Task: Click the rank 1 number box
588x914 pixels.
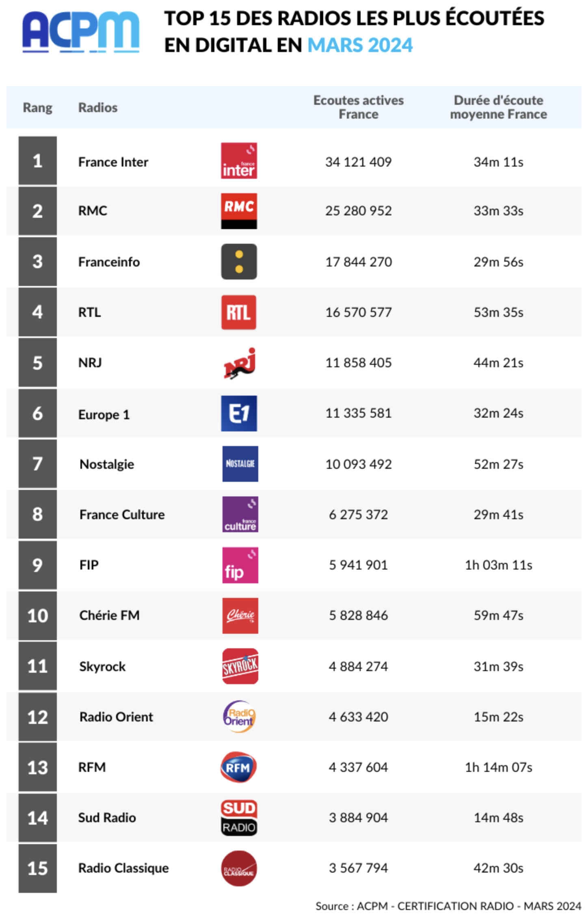Action: [x=37, y=161]
